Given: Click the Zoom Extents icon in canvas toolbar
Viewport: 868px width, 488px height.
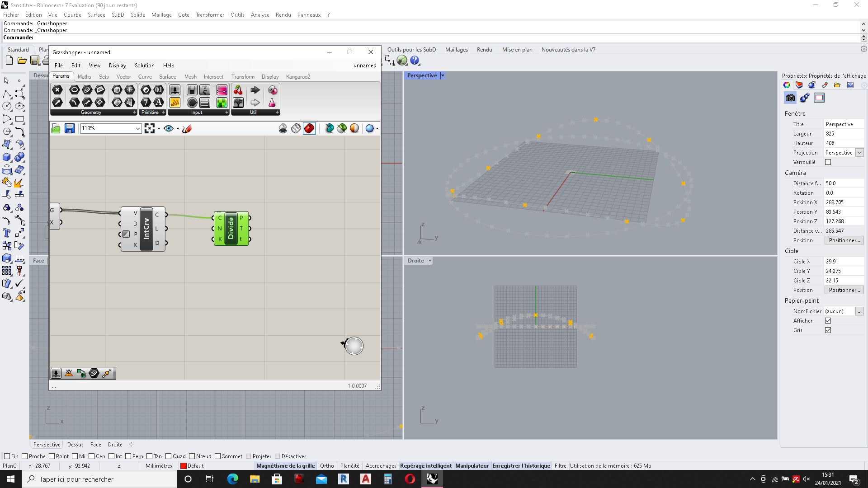Looking at the screenshot, I should click(x=150, y=129).
